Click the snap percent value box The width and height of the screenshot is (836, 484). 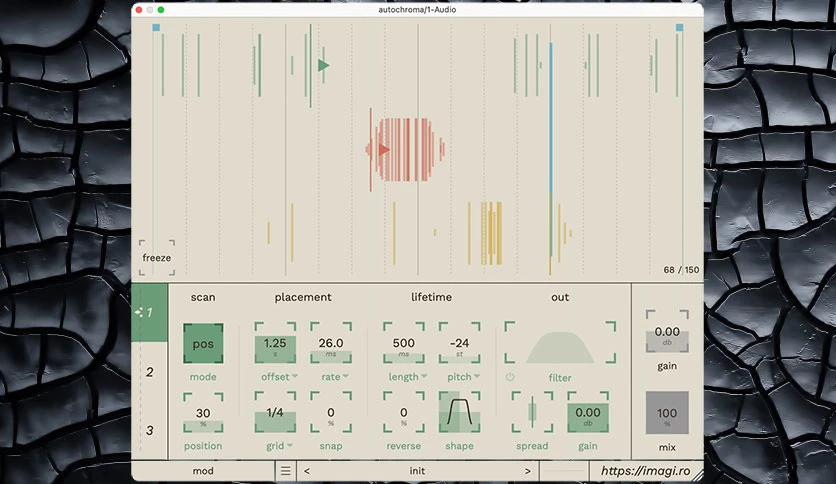(331, 413)
